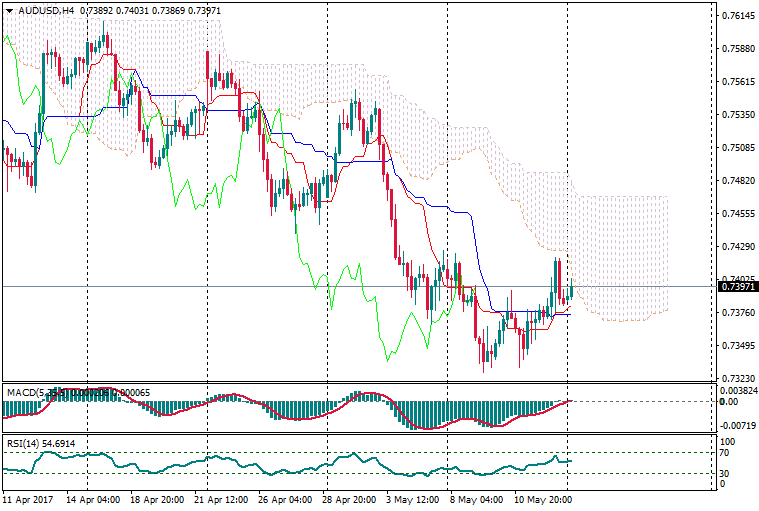Image resolution: width=759 pixels, height=511 pixels.
Task: Click the 0.76145 price axis label
Action: [x=737, y=16]
